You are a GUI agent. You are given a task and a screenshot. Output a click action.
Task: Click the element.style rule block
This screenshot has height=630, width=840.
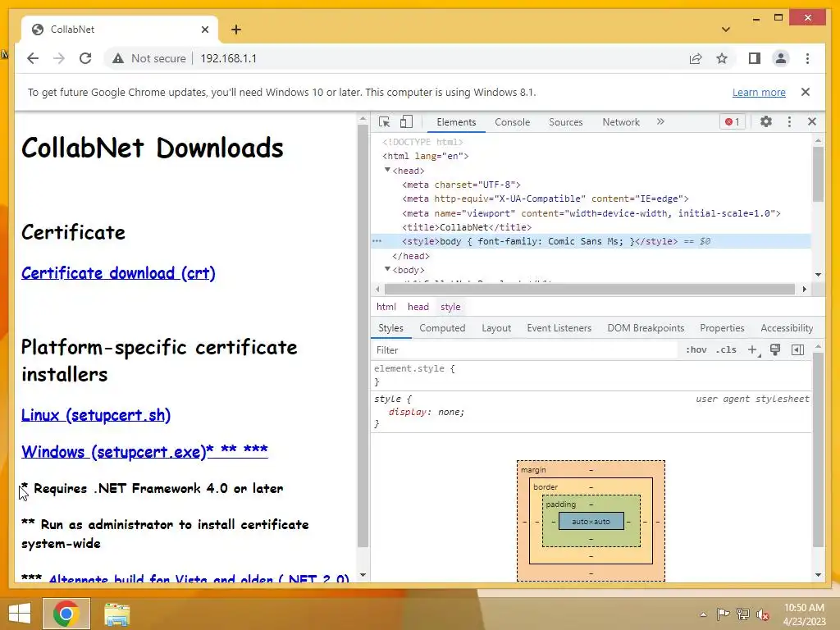[591, 375]
